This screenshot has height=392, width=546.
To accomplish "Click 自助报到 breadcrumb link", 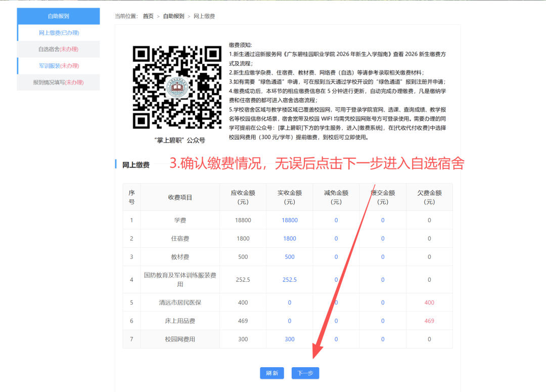I will [x=173, y=16].
